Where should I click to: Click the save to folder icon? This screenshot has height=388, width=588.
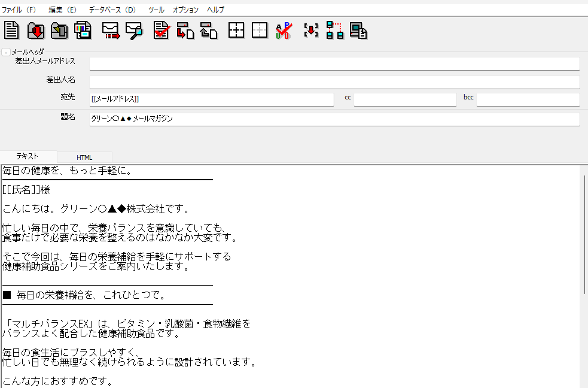(60, 31)
